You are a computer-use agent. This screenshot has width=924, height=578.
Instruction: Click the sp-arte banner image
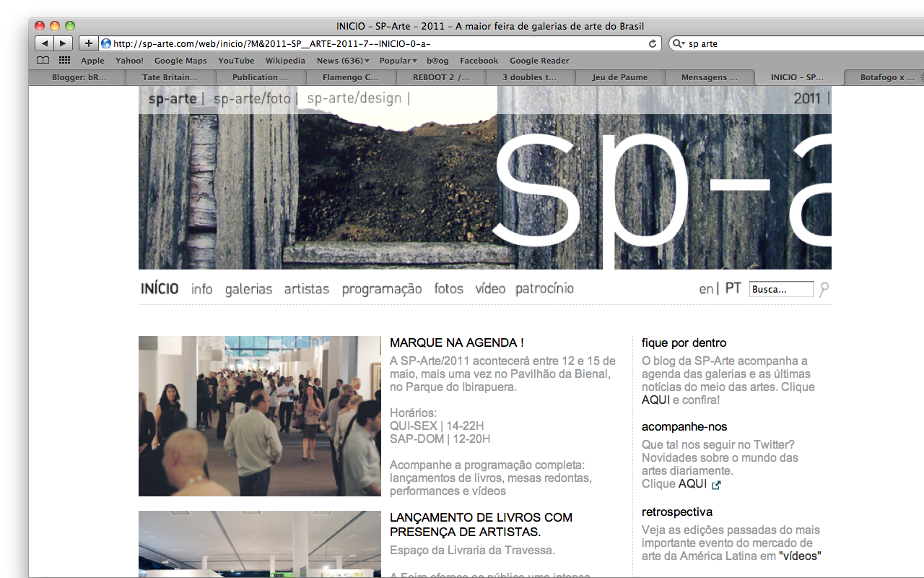(485, 178)
